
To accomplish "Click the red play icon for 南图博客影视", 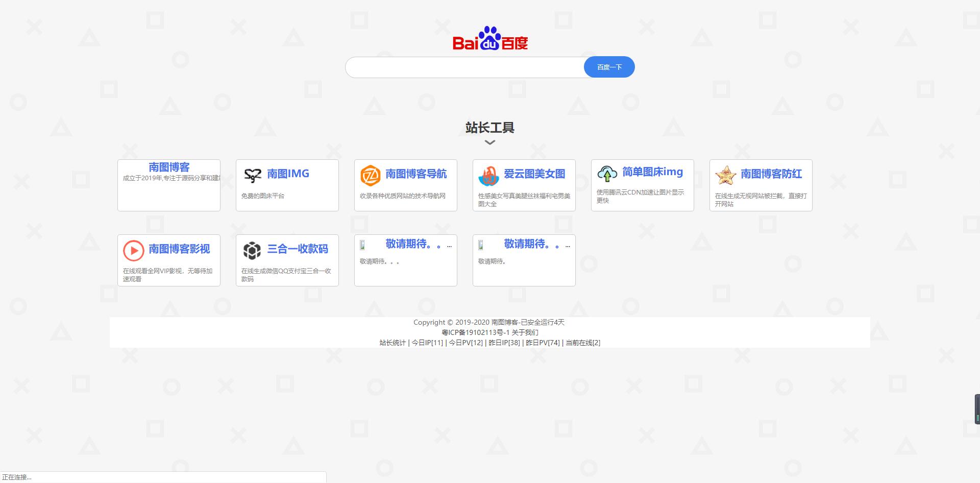I will coord(134,251).
